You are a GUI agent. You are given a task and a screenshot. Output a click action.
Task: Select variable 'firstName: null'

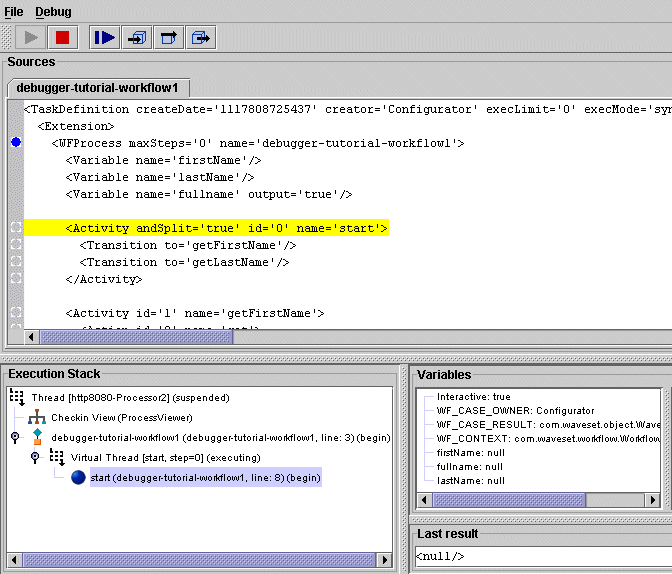pyautogui.click(x=471, y=453)
